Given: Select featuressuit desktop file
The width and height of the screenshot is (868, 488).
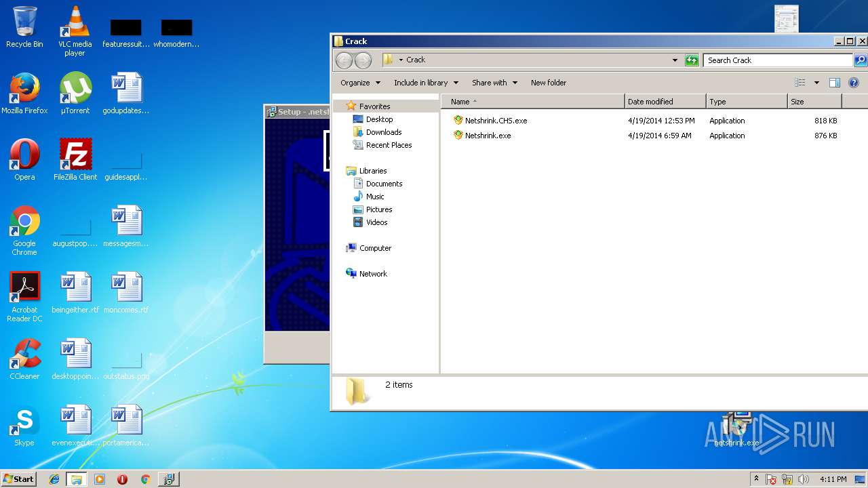Looking at the screenshot, I should pos(125,33).
